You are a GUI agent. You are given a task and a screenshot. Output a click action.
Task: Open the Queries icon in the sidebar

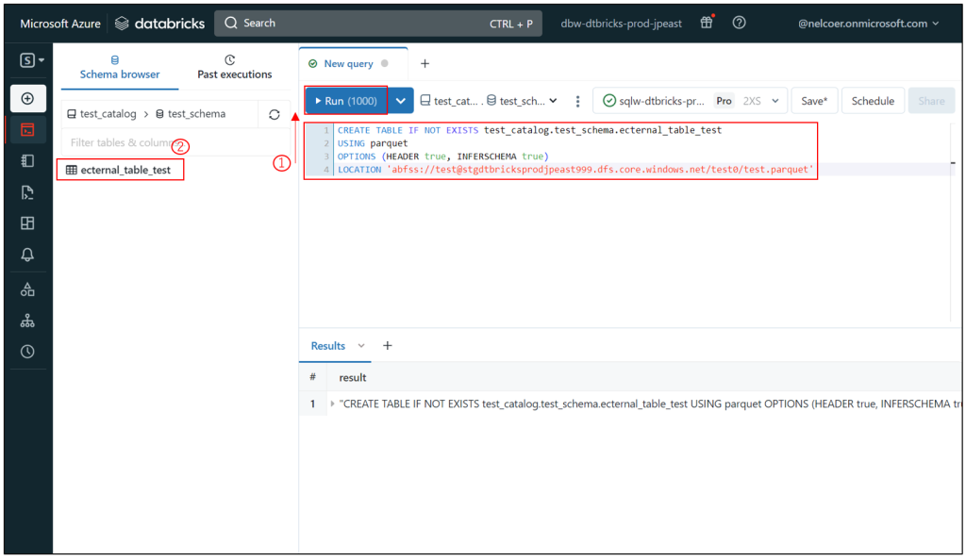pos(27,190)
